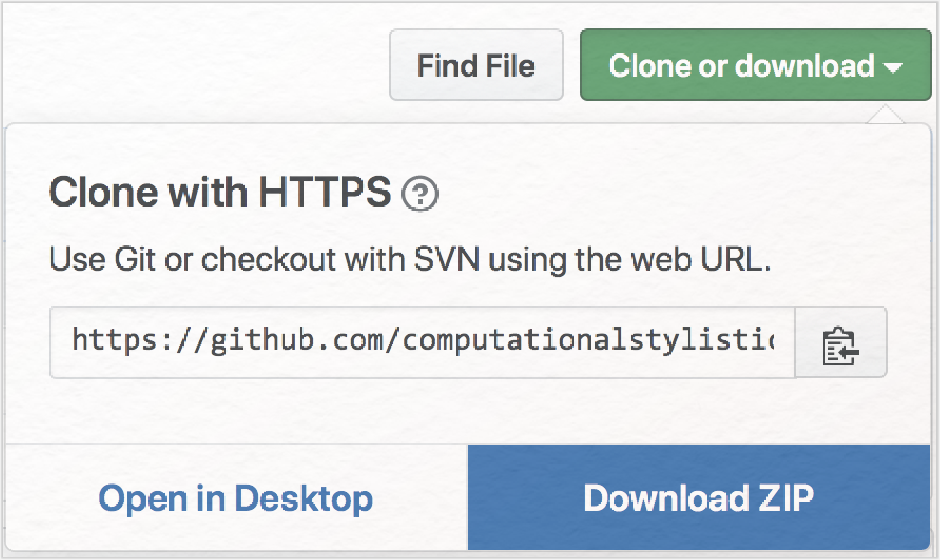Click the Find File button
This screenshot has height=560, width=940.
477,65
